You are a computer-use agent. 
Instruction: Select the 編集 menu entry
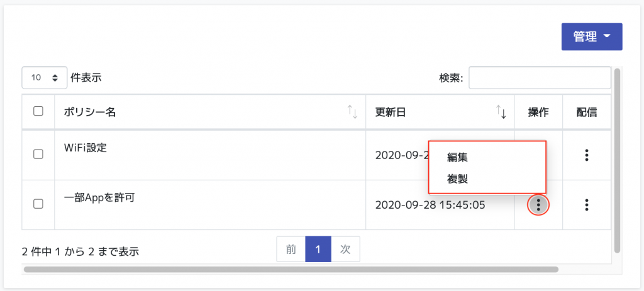[458, 157]
